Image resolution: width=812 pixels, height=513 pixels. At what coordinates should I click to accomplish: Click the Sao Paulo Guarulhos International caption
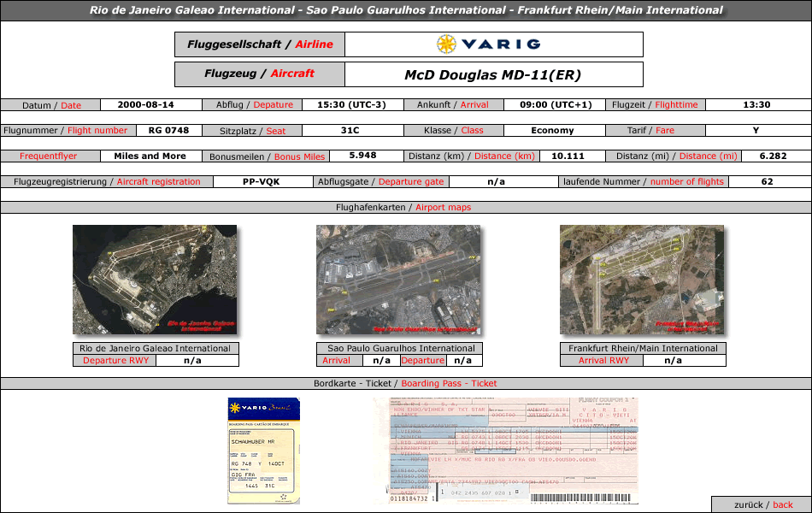click(399, 348)
